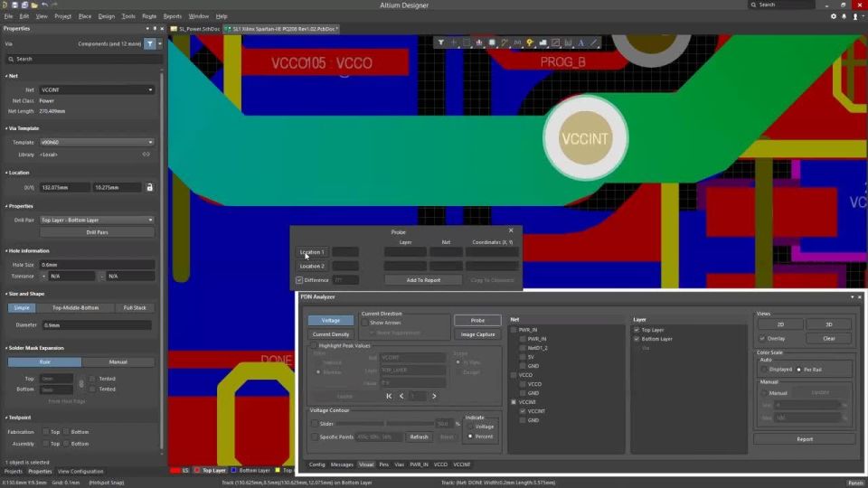Select the place polygon pour tool
Viewport: 868px width, 488px height.
(542, 42)
